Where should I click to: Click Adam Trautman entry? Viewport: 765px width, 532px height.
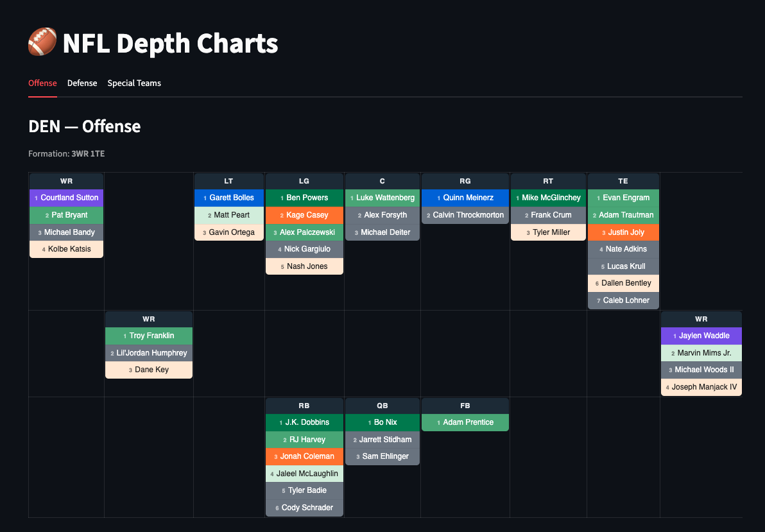pos(624,215)
